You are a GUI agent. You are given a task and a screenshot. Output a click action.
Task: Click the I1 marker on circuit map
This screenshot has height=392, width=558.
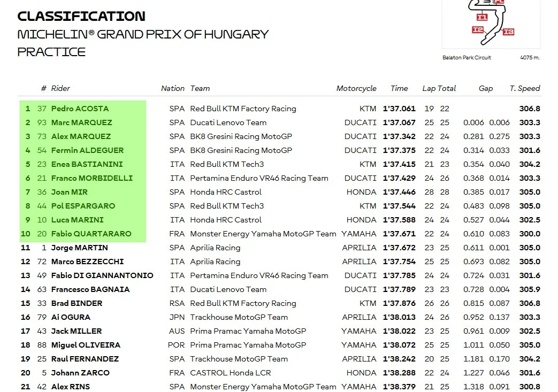click(x=482, y=17)
